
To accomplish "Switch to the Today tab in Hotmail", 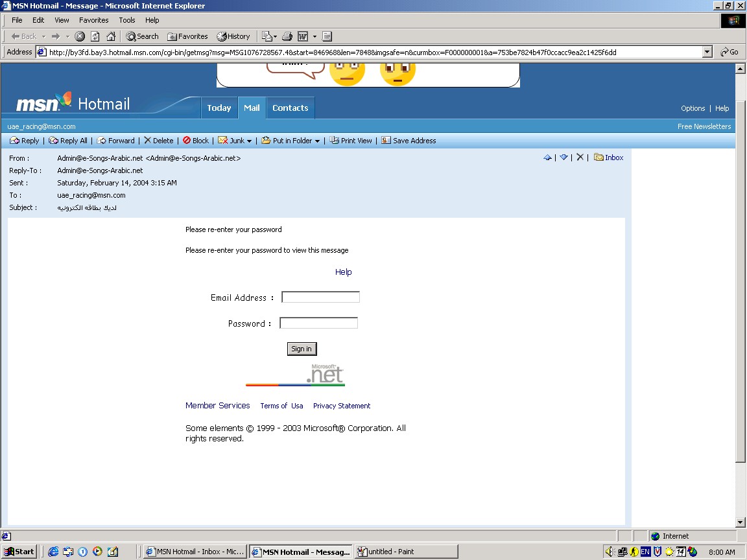I will (x=219, y=108).
